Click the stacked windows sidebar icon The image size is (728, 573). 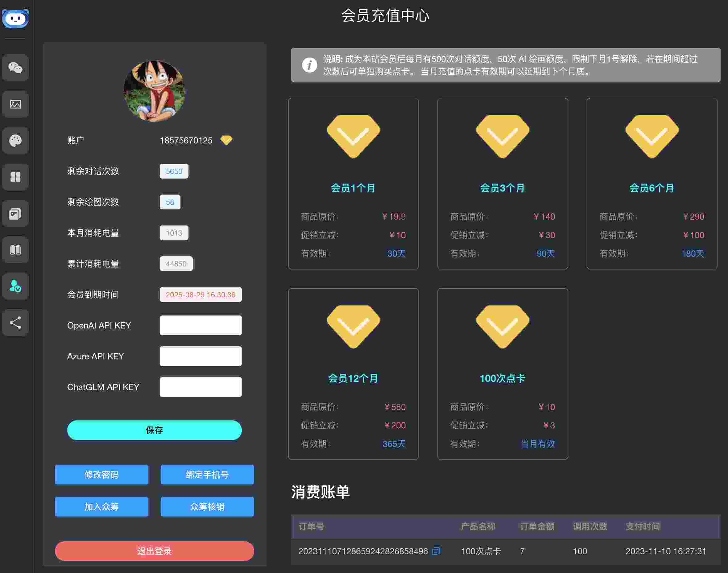point(15,213)
